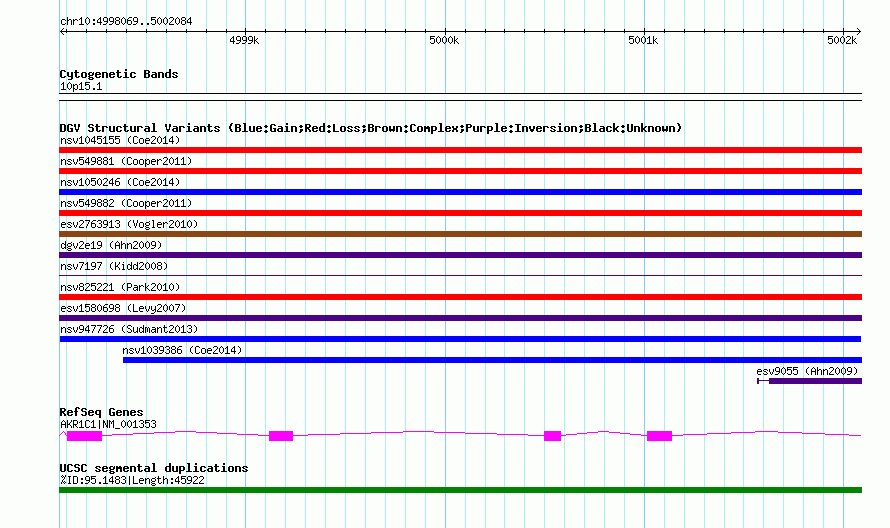Select the blue bar under nsv947726

click(x=460, y=339)
